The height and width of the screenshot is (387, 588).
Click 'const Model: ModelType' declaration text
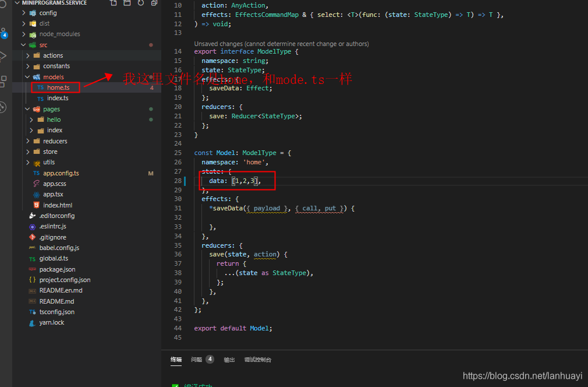point(235,153)
